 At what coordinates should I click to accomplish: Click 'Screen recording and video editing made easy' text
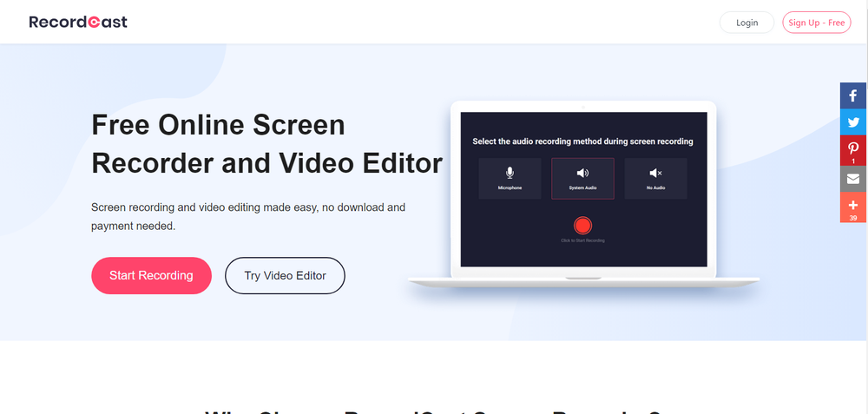(248, 216)
